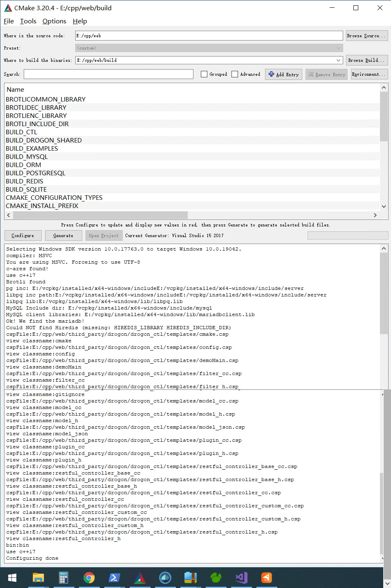Select the BUILD_ORM entry
The image size is (391, 588).
pos(23,165)
